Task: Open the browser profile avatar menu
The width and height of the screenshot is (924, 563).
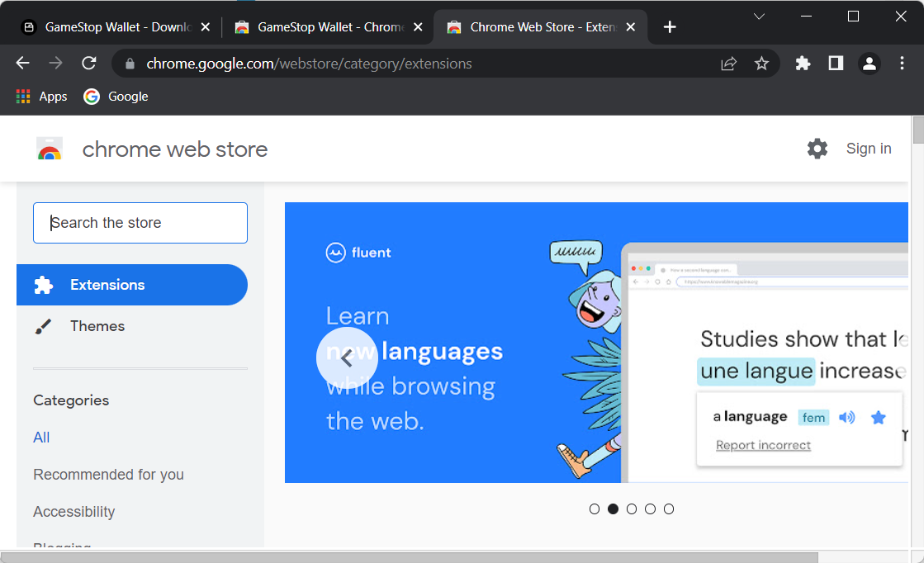Action: click(x=869, y=63)
